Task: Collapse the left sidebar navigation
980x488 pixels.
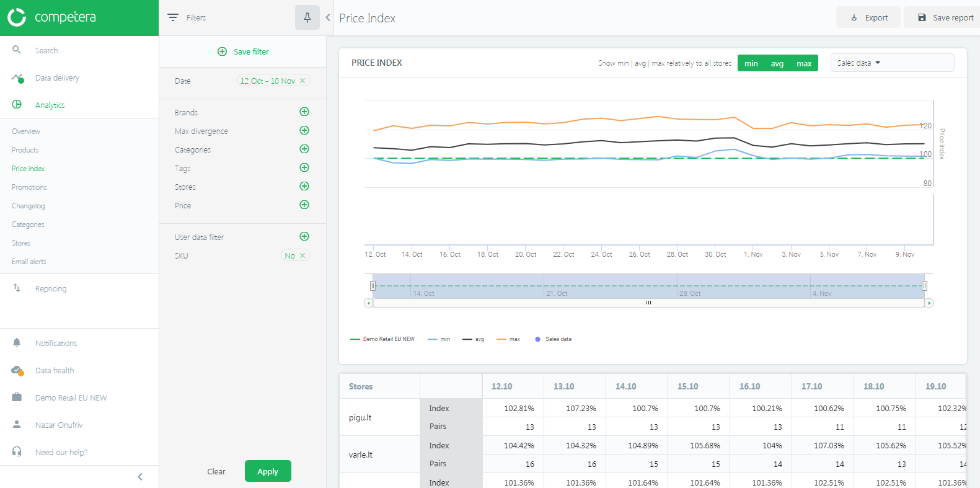Action: (140, 477)
